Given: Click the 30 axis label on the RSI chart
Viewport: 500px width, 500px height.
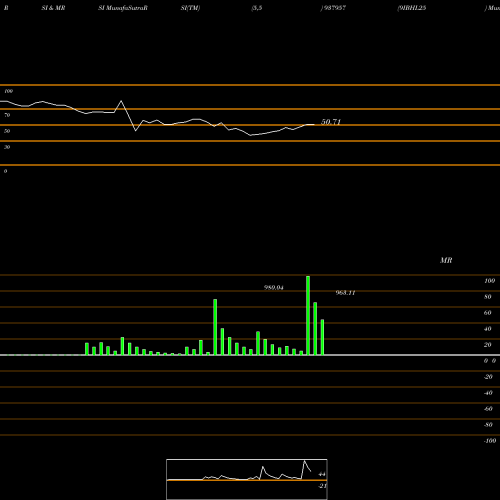Looking at the screenshot, I should pos(7,147).
